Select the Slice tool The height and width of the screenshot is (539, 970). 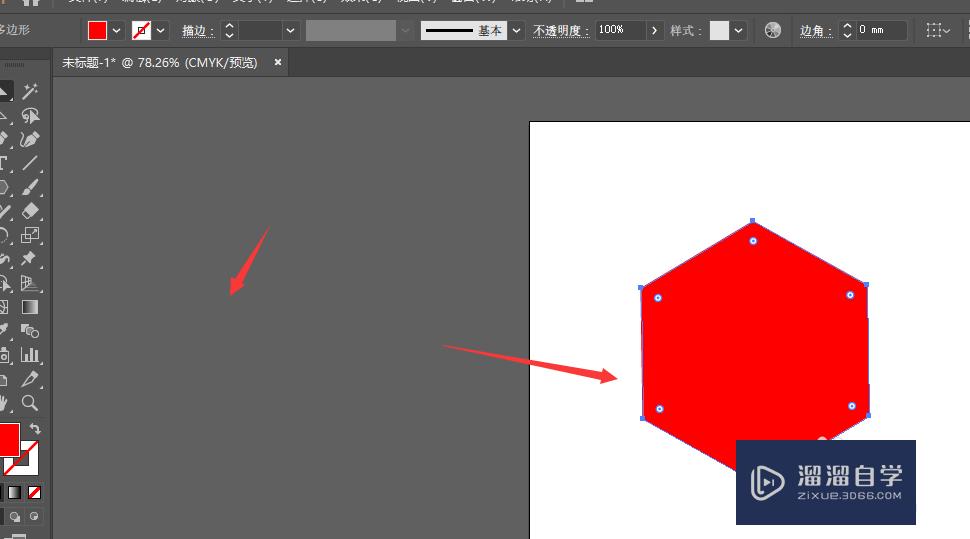(x=30, y=379)
